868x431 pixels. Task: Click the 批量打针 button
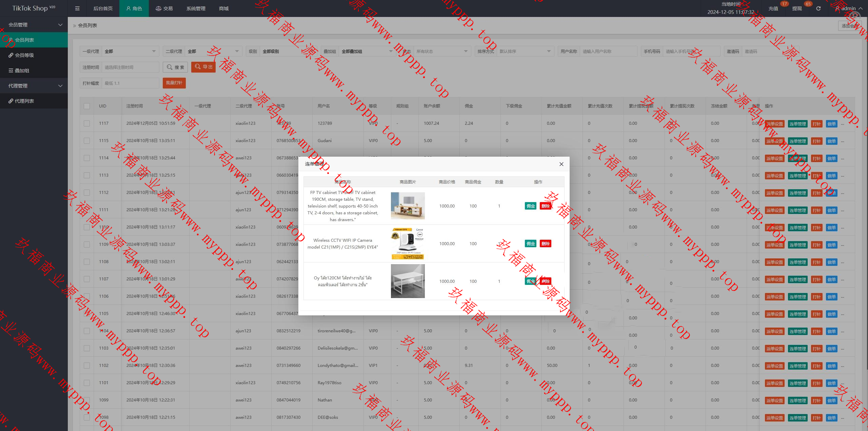(174, 83)
